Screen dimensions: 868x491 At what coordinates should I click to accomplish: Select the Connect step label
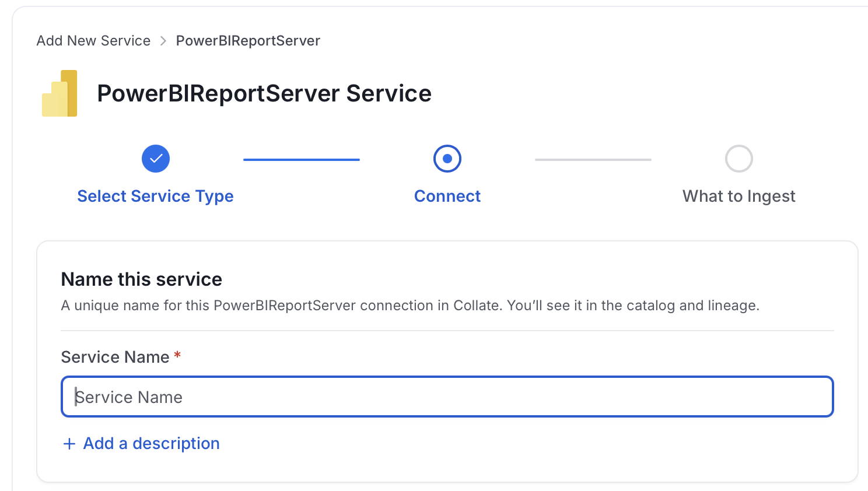pos(447,197)
